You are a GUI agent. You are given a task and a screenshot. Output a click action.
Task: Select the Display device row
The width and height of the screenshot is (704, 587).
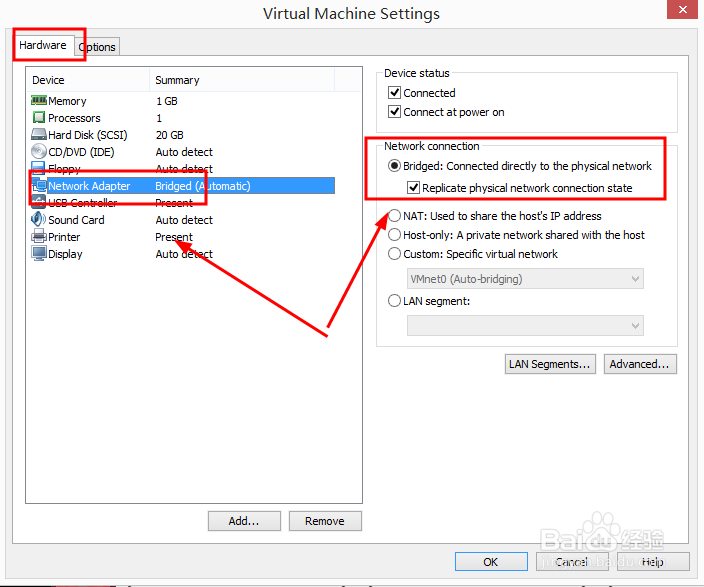(x=182, y=254)
